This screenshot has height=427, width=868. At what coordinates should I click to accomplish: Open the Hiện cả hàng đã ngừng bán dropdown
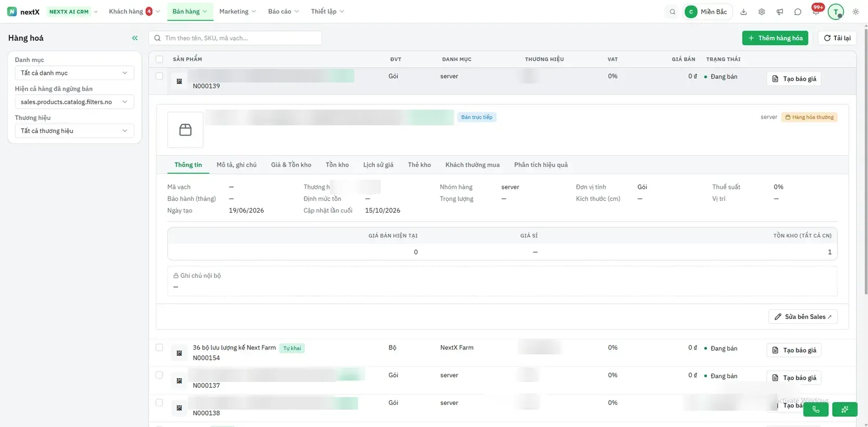click(74, 102)
